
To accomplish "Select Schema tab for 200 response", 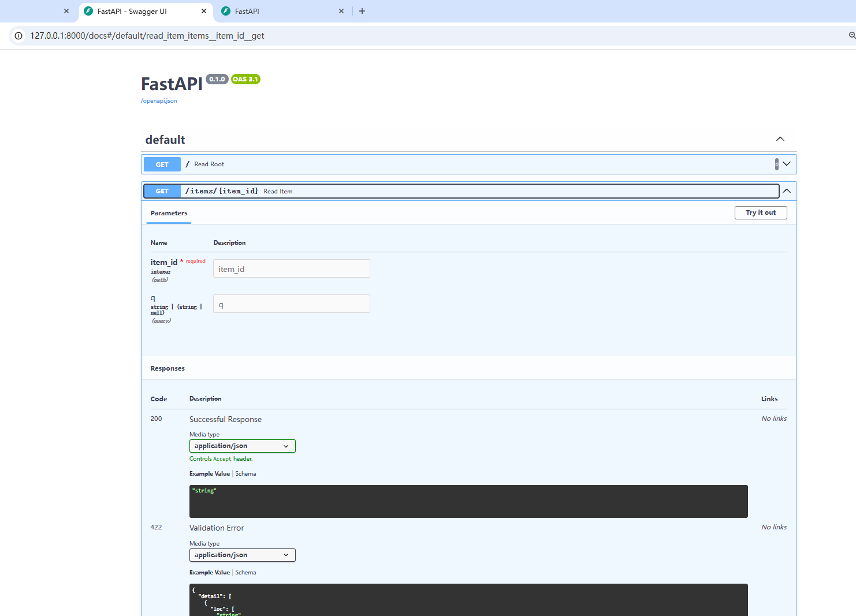I will click(245, 474).
